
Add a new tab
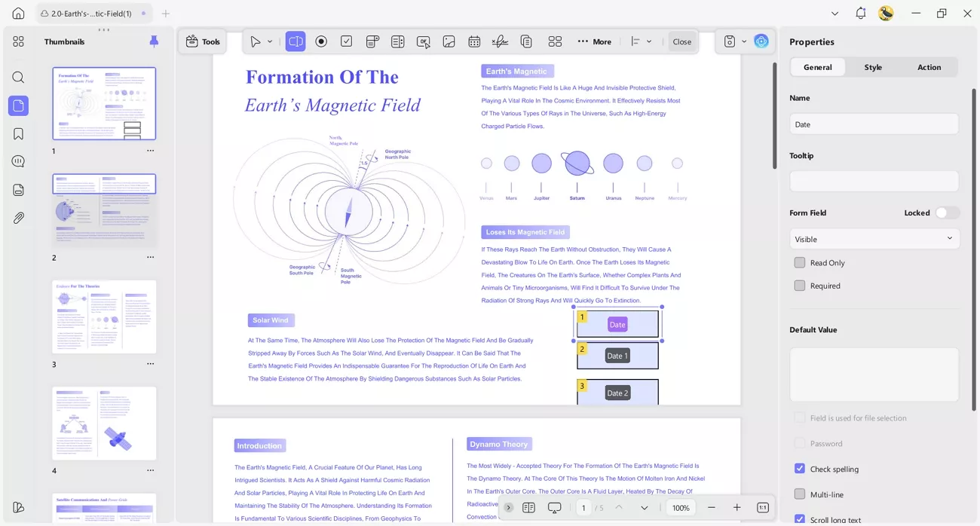166,14
